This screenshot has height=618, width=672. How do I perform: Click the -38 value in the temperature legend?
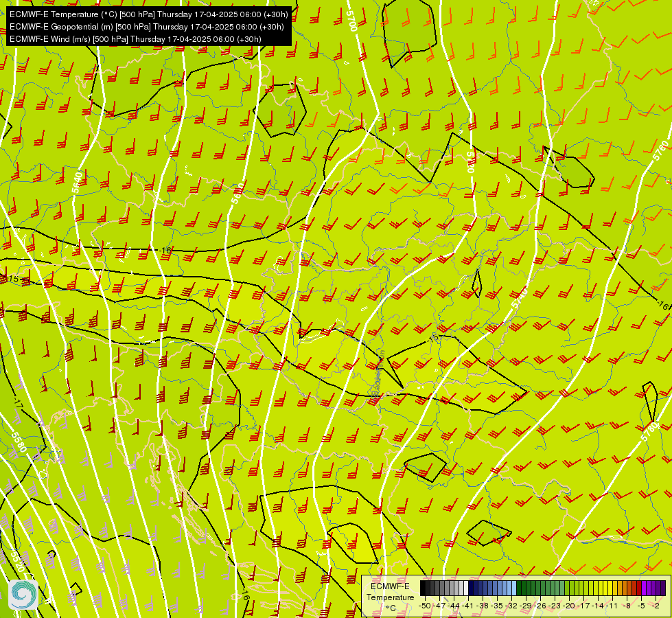(483, 606)
